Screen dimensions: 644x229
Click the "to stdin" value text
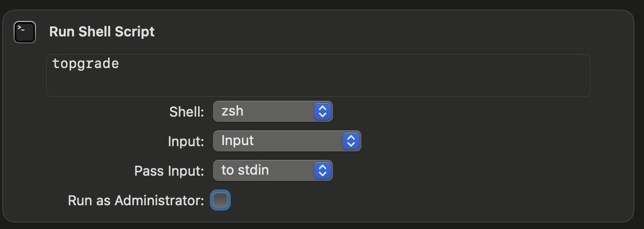(245, 170)
